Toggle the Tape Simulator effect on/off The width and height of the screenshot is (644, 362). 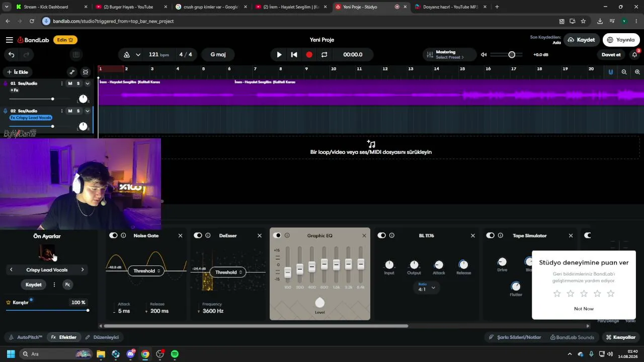pos(491,235)
